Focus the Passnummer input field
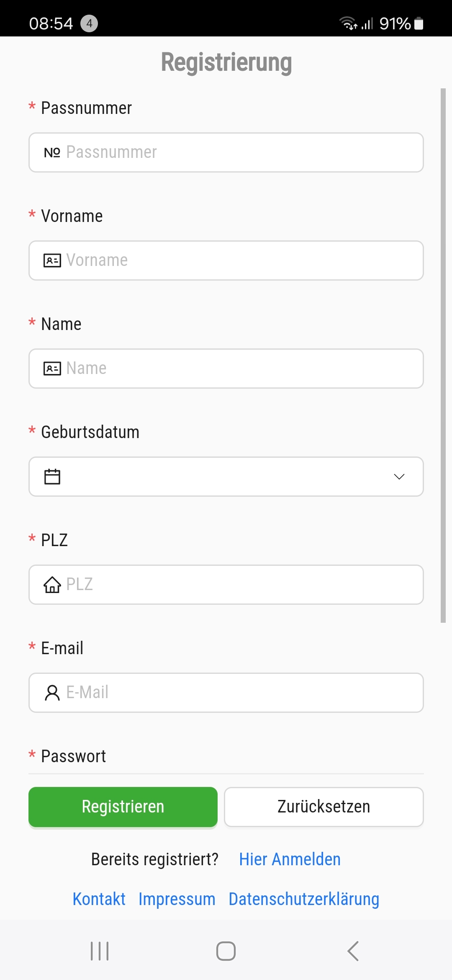Image resolution: width=452 pixels, height=980 pixels. (x=226, y=152)
